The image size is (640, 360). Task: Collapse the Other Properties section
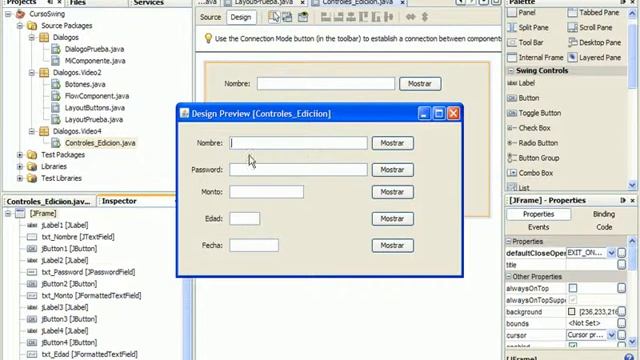(509, 277)
